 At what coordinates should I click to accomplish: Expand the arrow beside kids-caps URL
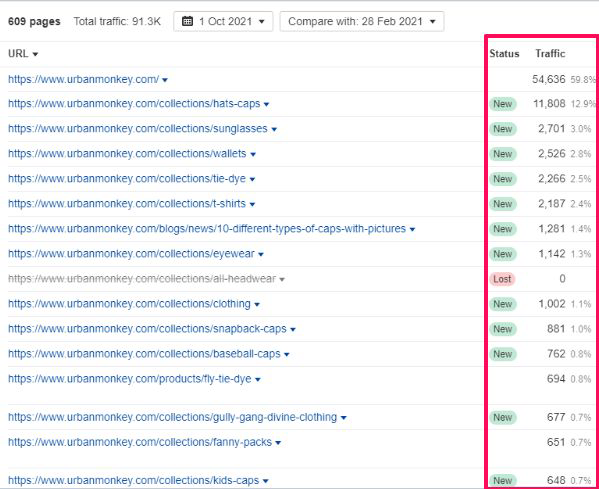coord(266,481)
